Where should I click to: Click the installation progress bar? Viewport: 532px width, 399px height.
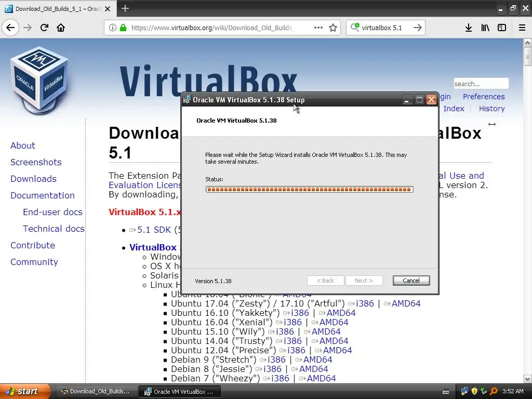point(310,189)
